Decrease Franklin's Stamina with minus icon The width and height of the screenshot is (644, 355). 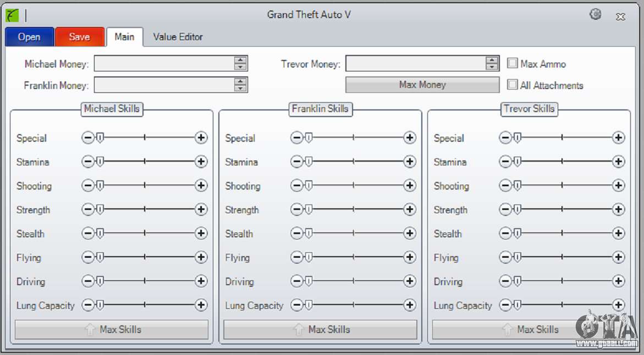click(296, 162)
